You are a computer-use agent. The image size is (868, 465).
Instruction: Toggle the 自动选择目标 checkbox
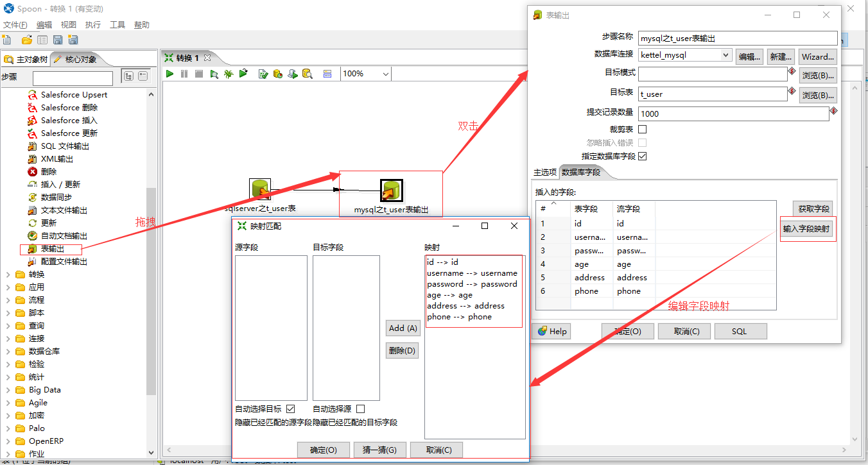[290, 409]
